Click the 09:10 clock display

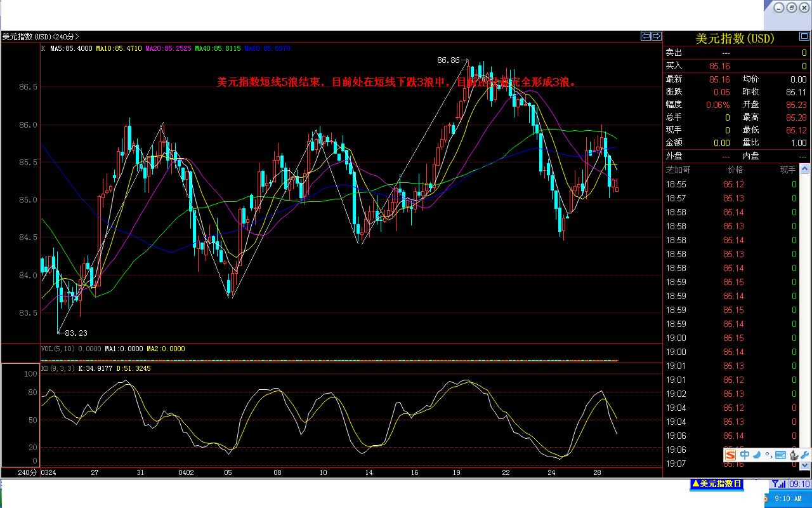tap(799, 485)
